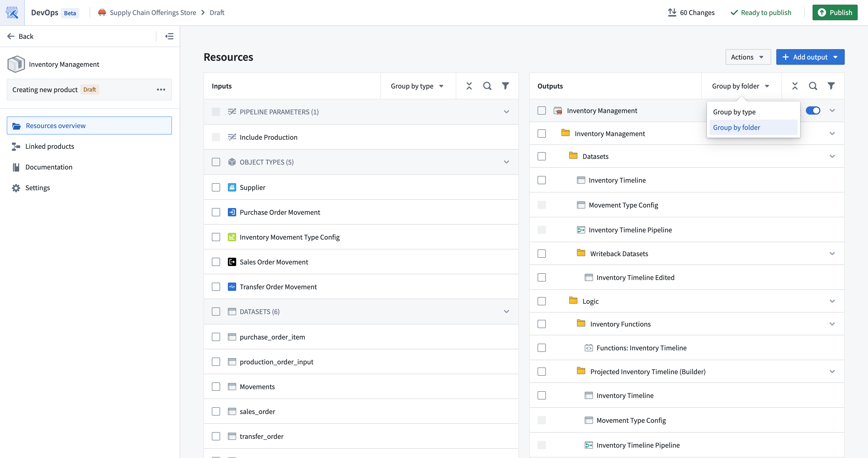The image size is (868, 458).
Task: Collapse all rows in the Inputs panel
Action: (469, 86)
